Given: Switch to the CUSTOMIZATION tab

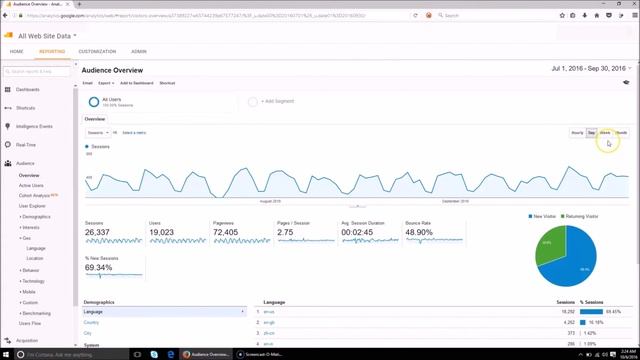Looking at the screenshot, I should tap(97, 51).
